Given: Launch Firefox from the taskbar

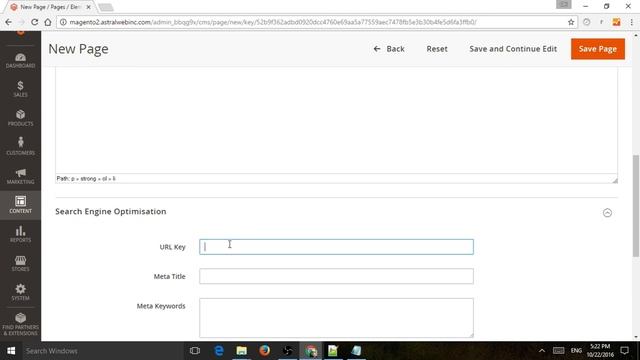Looking at the screenshot, I should point(264,351).
